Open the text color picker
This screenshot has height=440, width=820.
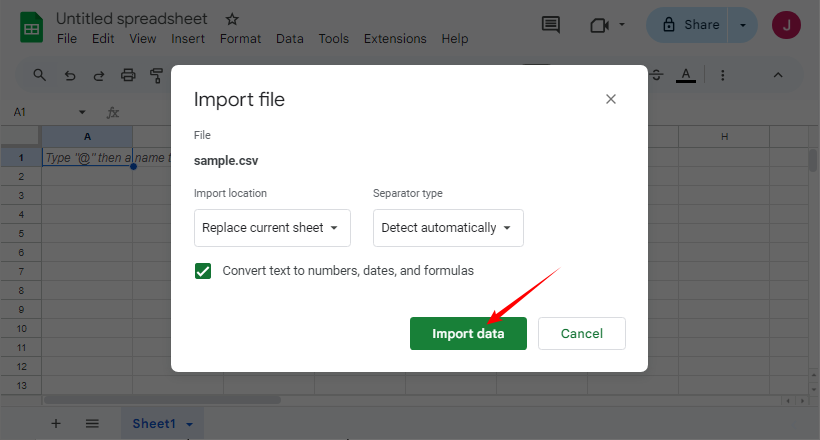pyautogui.click(x=686, y=75)
